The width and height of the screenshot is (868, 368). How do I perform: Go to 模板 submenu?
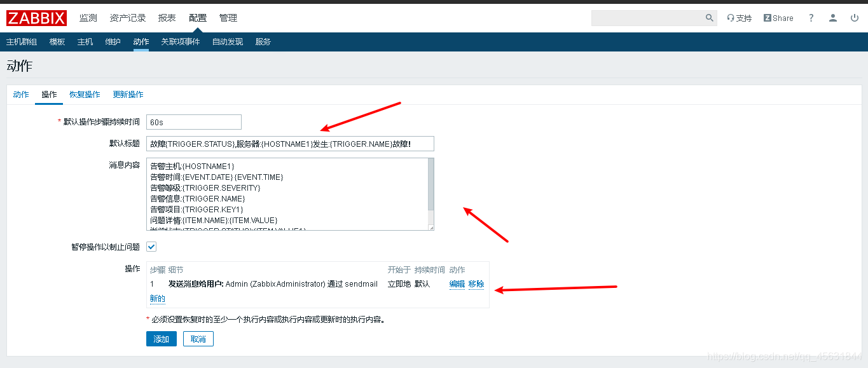tap(57, 42)
